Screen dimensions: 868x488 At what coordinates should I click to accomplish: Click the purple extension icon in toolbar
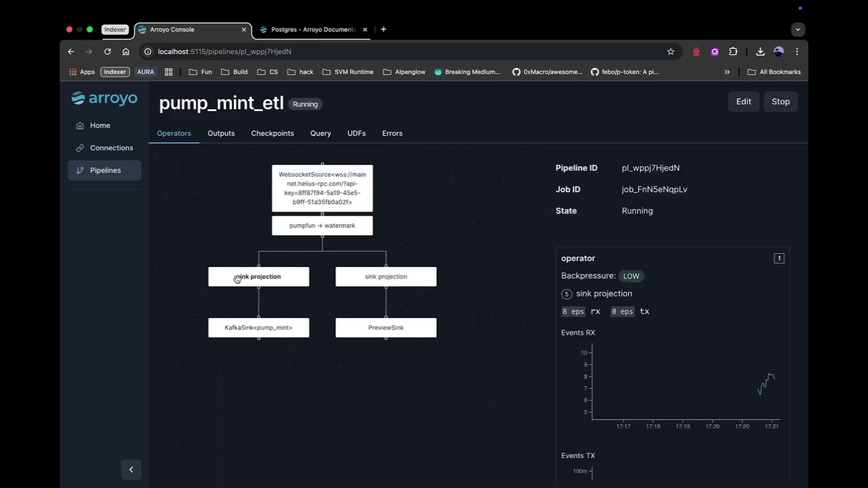tap(715, 52)
